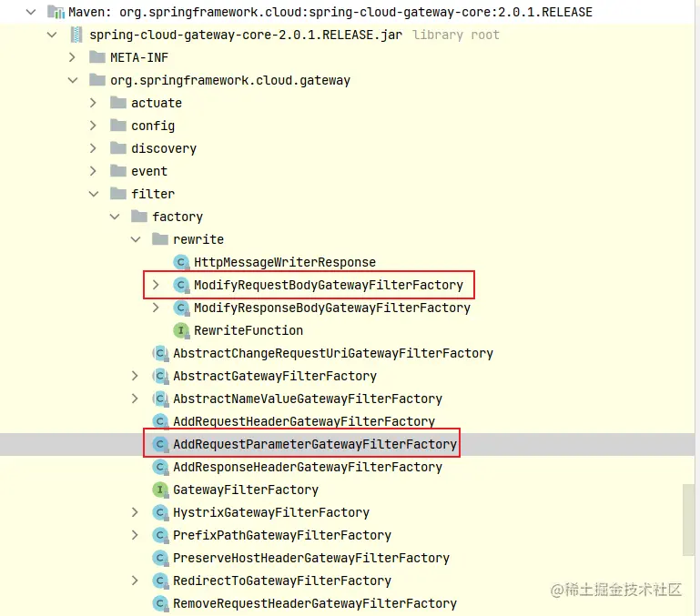Click the Maven library icon
Screen dimensions: 700x616
click(56, 12)
